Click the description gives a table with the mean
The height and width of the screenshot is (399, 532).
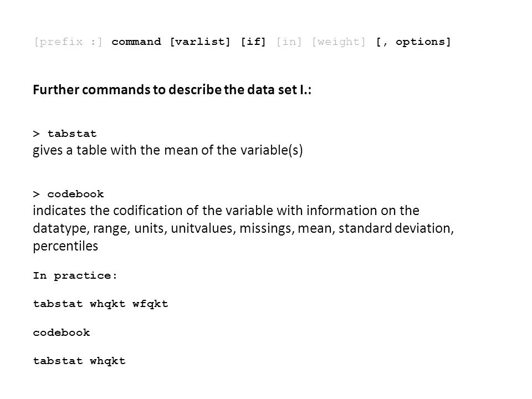pyautogui.click(x=167, y=150)
